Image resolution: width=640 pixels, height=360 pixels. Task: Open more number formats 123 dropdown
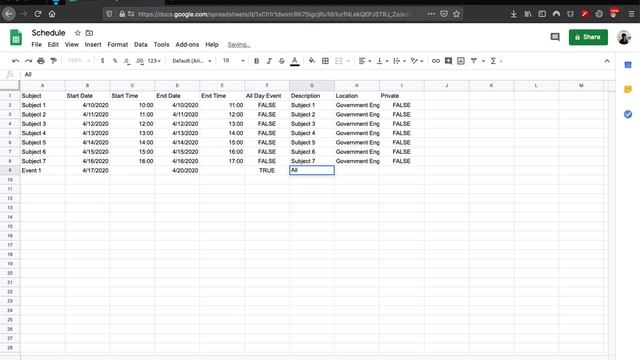tap(154, 61)
